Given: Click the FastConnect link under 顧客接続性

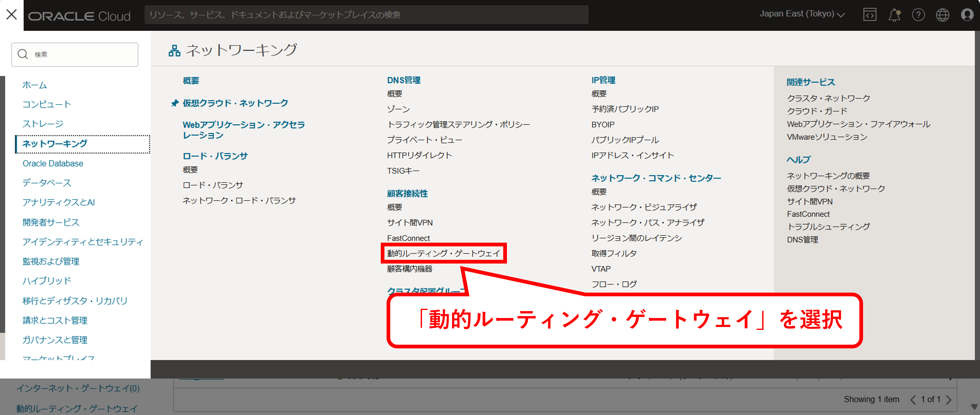Looking at the screenshot, I should [x=408, y=238].
